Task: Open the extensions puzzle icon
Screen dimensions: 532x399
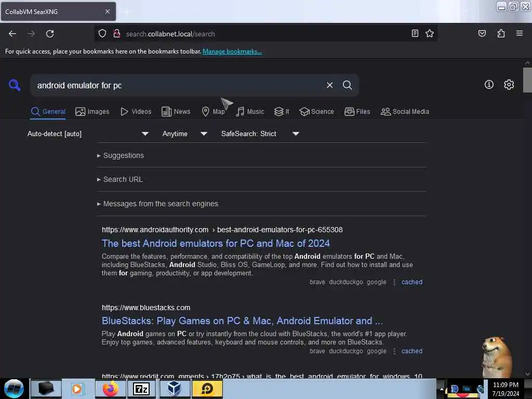Action: [501, 33]
